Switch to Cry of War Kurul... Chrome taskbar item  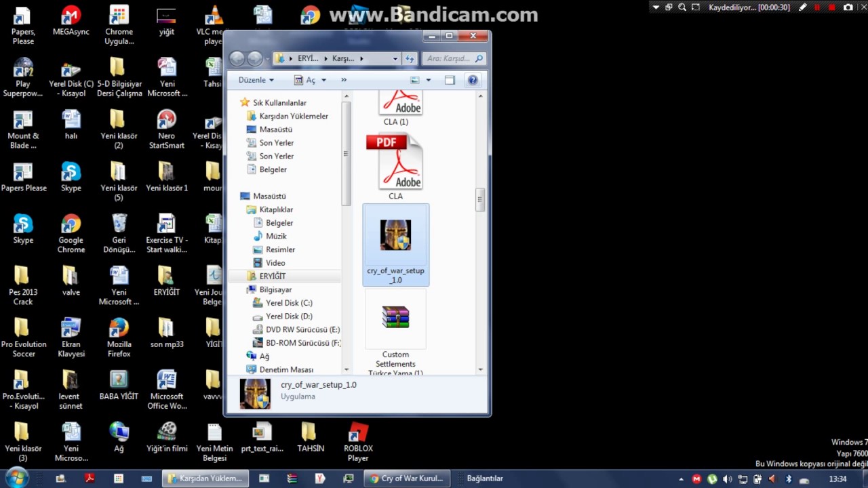[407, 479]
